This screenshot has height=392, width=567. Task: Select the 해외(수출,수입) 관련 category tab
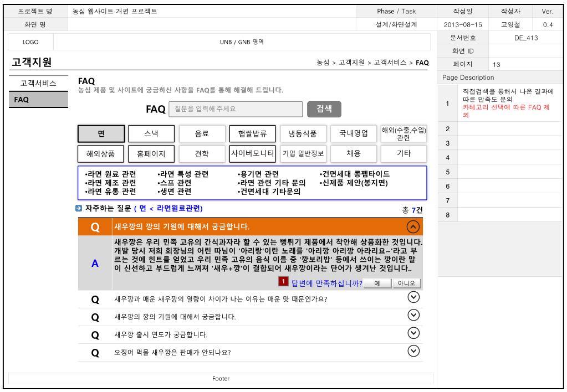point(403,133)
